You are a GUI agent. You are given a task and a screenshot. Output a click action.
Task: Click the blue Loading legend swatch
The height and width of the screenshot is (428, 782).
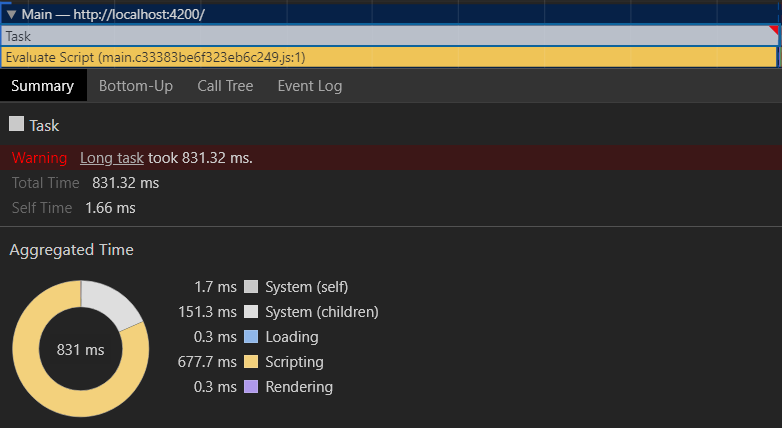tap(251, 336)
